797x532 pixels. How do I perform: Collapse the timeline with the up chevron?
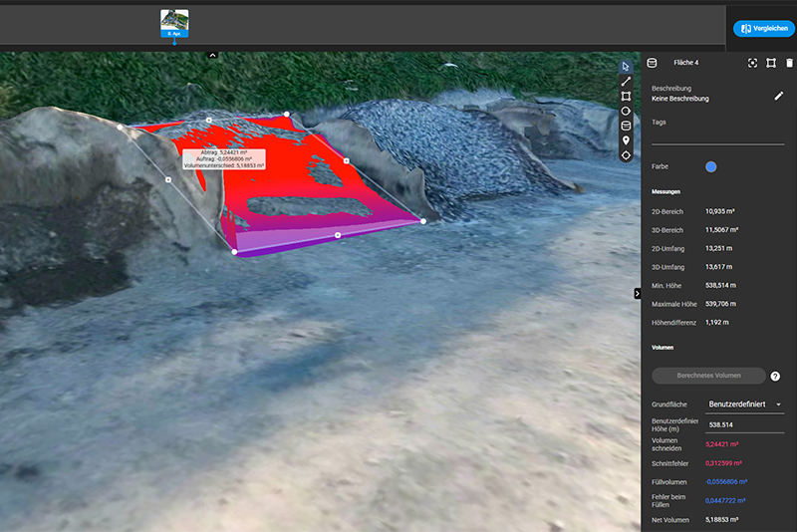tap(212, 55)
